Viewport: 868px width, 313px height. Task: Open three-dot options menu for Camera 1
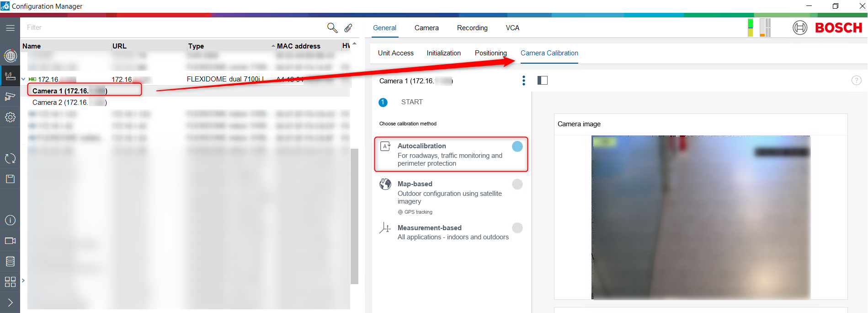(524, 81)
